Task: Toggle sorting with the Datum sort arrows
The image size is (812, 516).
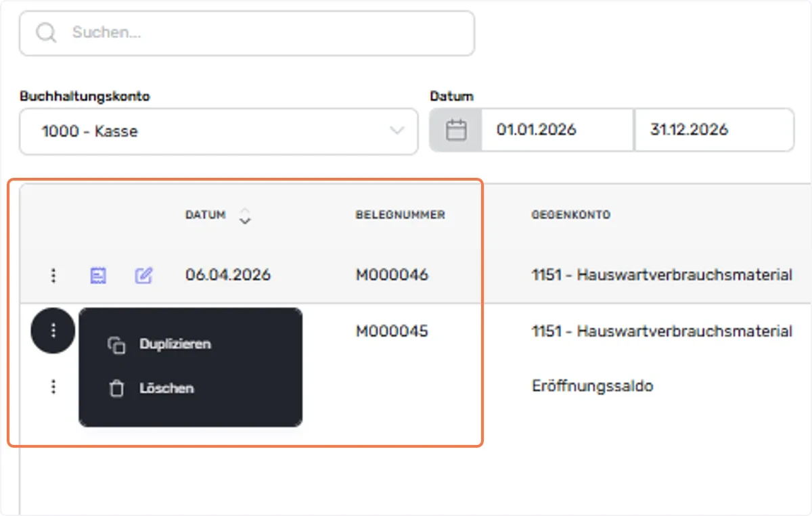Action: coord(245,216)
